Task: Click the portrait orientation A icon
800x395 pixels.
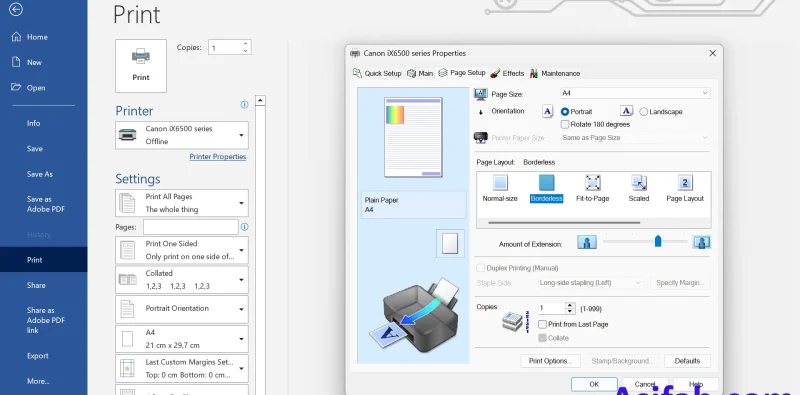Action: [x=547, y=111]
